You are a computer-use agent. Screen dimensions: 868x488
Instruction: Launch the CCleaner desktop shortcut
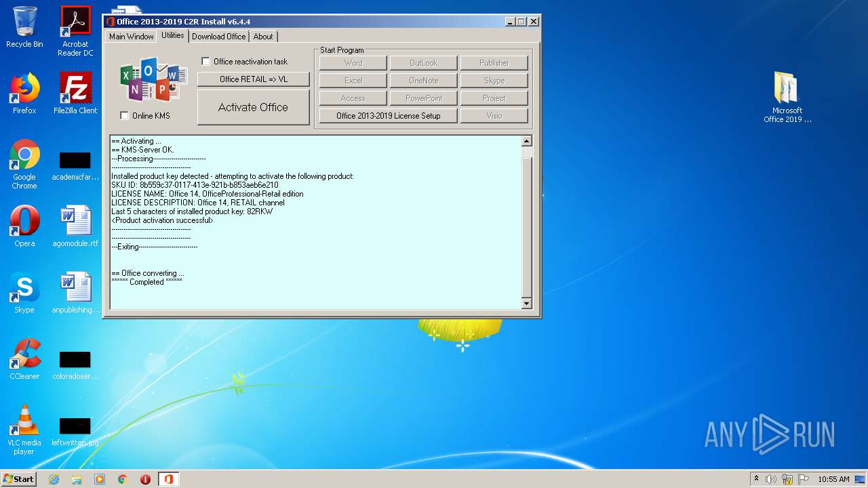tap(24, 359)
